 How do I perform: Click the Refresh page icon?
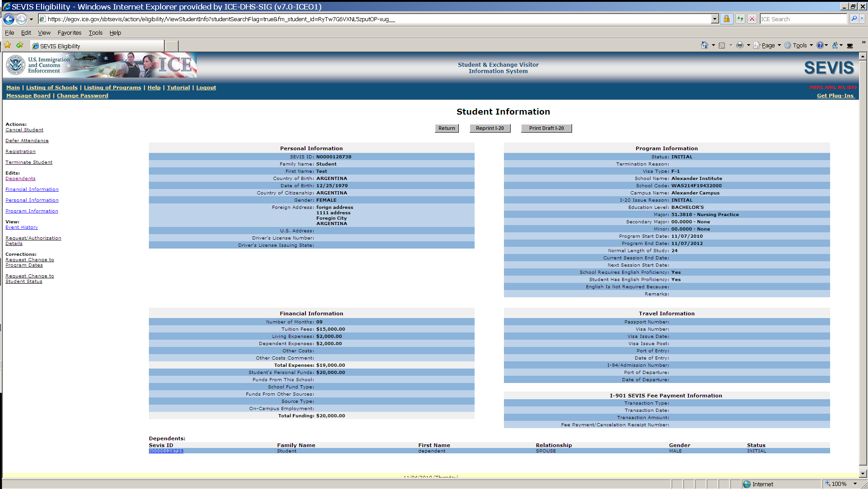740,19
